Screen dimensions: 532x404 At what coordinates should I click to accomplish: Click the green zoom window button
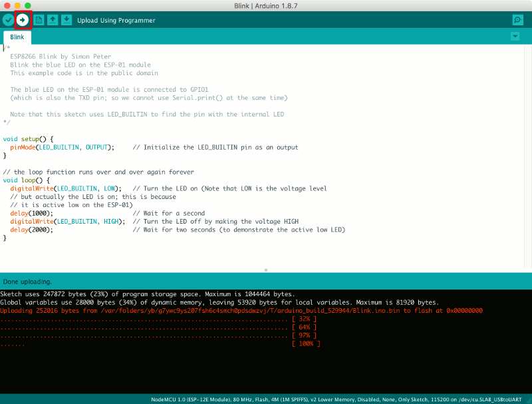click(28, 6)
